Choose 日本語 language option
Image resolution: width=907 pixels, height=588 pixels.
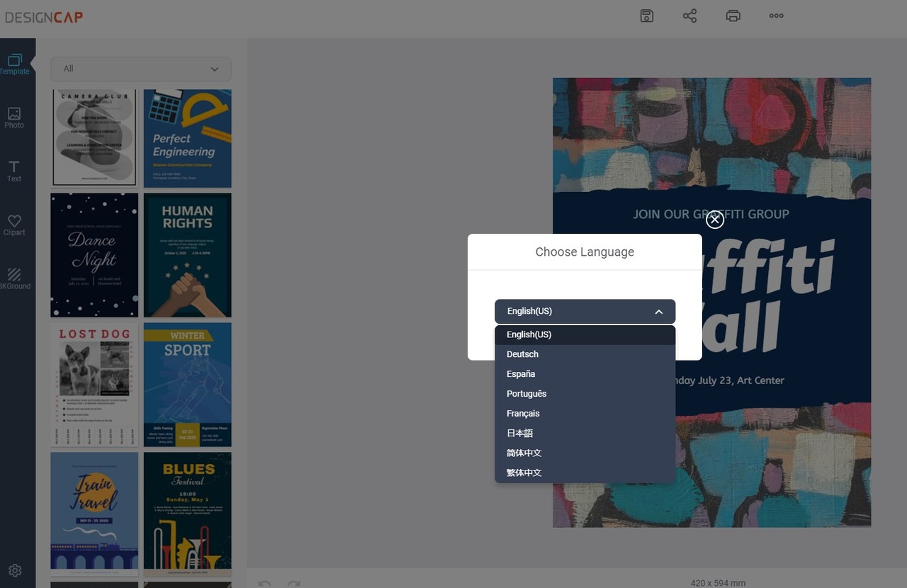click(x=519, y=434)
